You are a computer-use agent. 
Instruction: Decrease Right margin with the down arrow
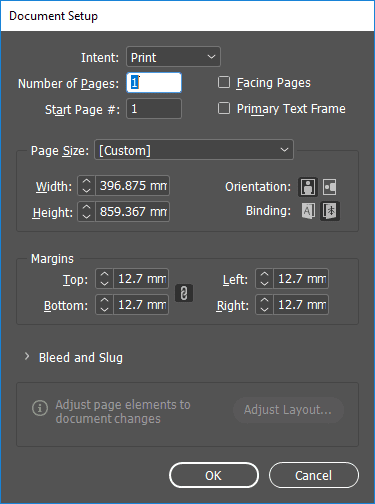[x=265, y=310]
